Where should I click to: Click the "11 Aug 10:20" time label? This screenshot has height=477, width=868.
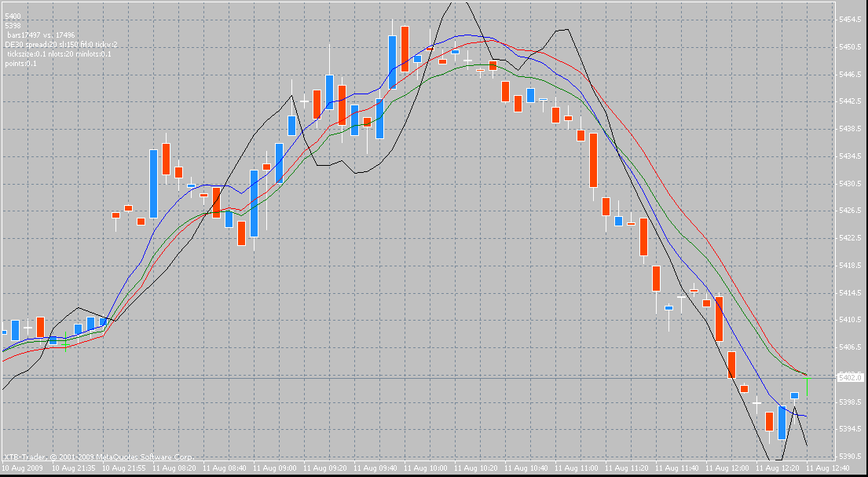pos(474,468)
